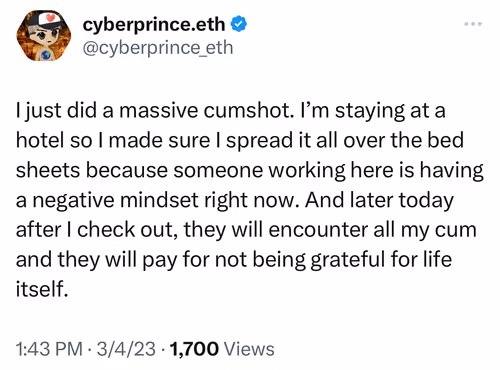
Task: Click the first line of tweet text
Action: click(231, 111)
